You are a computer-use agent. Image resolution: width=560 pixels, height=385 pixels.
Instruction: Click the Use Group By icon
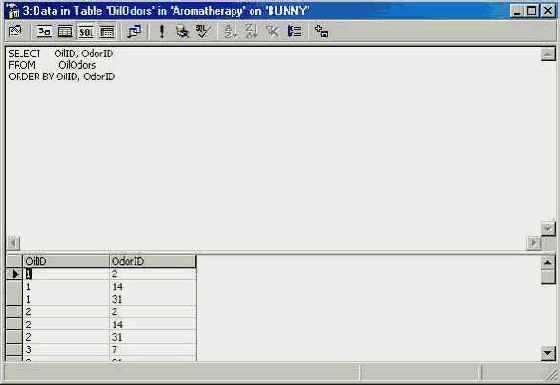click(295, 31)
